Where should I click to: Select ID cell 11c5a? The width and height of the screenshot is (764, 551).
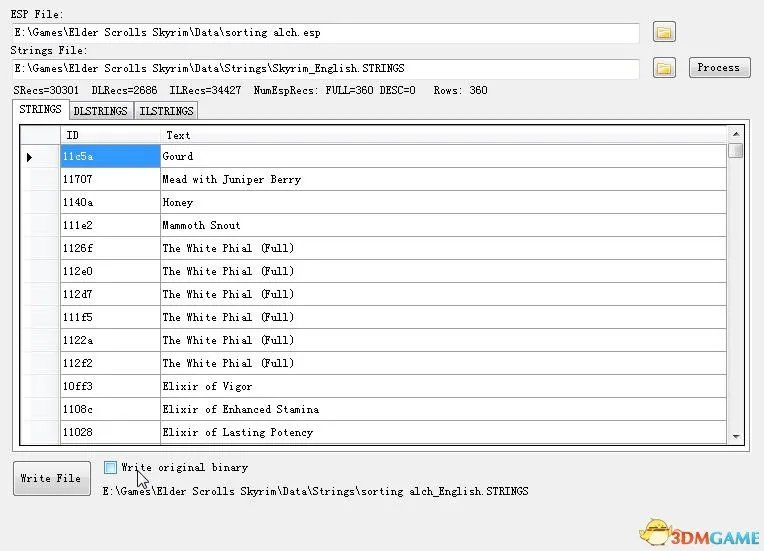coord(111,156)
